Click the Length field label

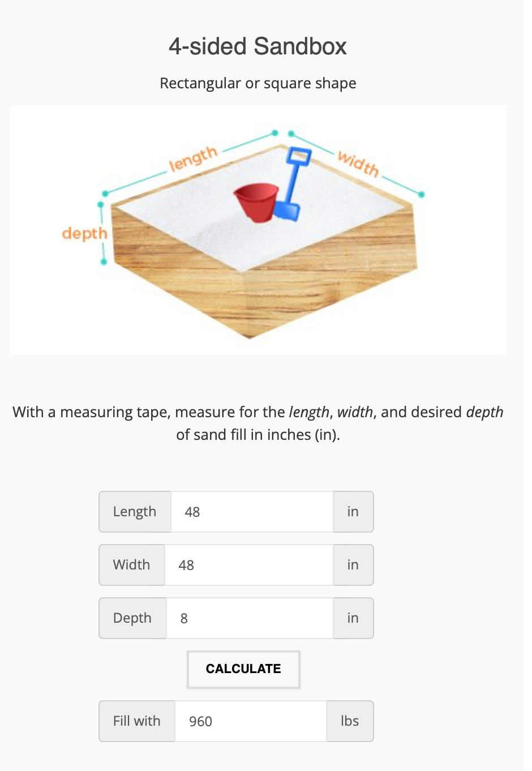point(135,512)
